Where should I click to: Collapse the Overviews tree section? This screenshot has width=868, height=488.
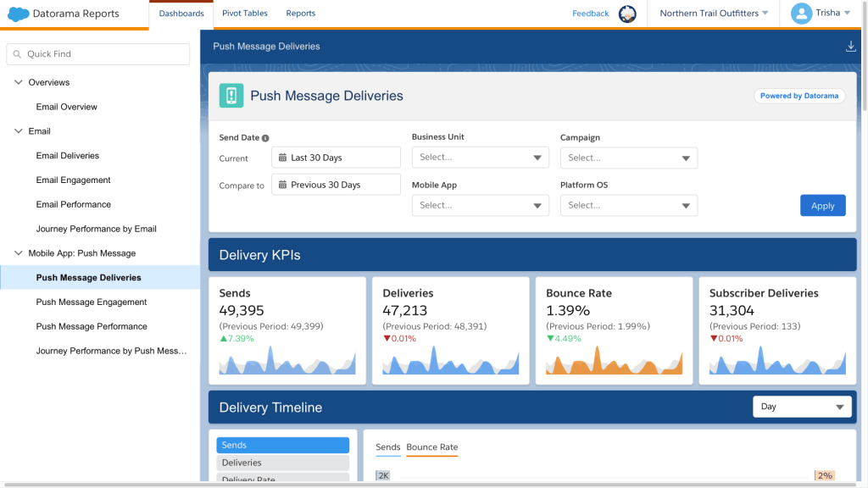coord(19,82)
